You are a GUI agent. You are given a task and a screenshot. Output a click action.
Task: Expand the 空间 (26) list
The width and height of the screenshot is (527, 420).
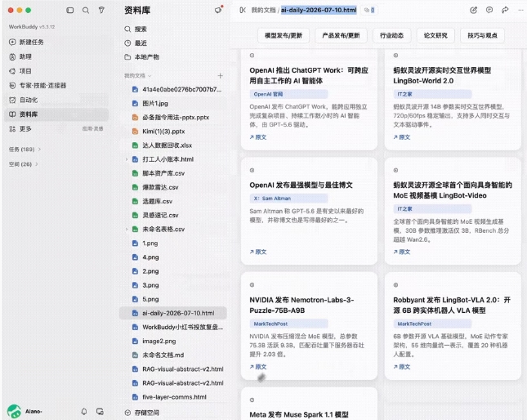[23, 164]
